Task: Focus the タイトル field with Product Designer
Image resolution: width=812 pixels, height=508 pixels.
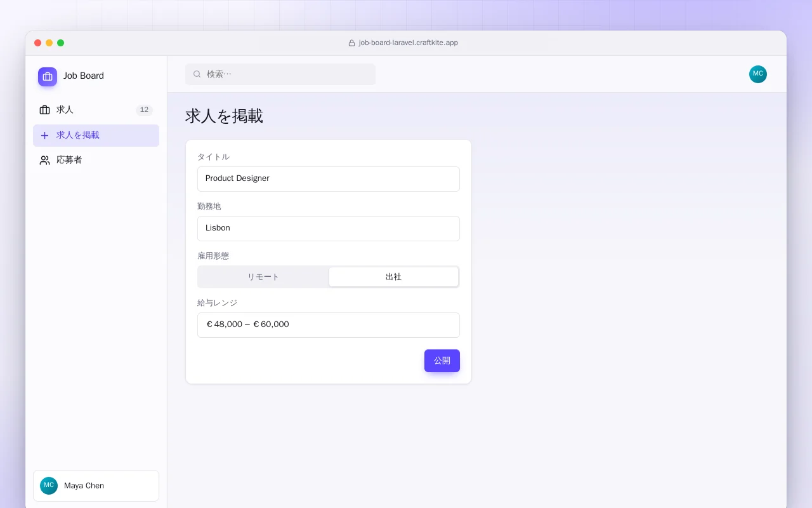Action: [x=329, y=179]
